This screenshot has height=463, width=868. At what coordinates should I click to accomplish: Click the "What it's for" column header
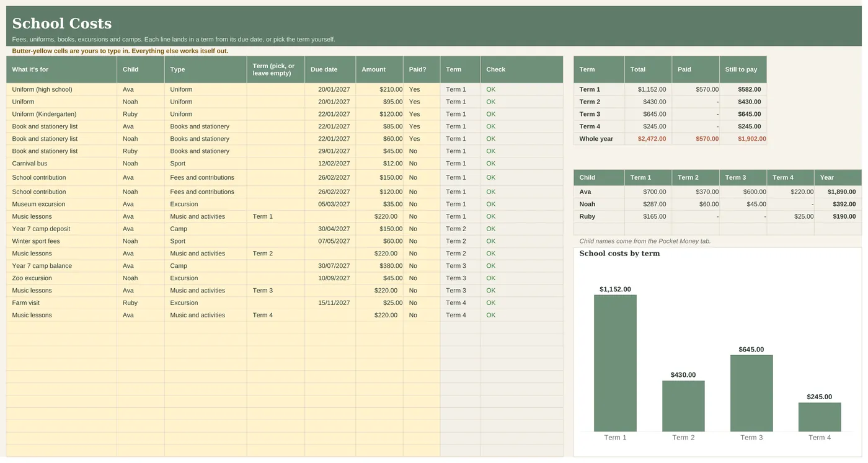pyautogui.click(x=61, y=69)
